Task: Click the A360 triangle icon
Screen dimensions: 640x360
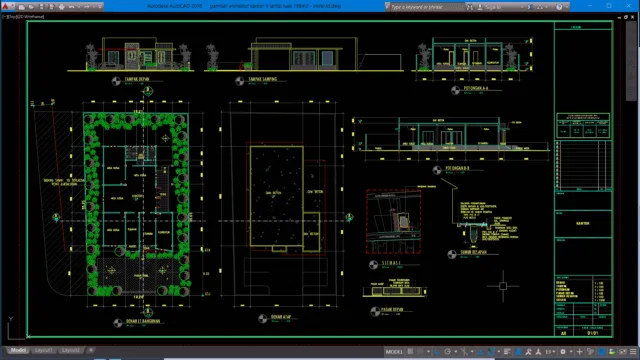Action: (541, 7)
